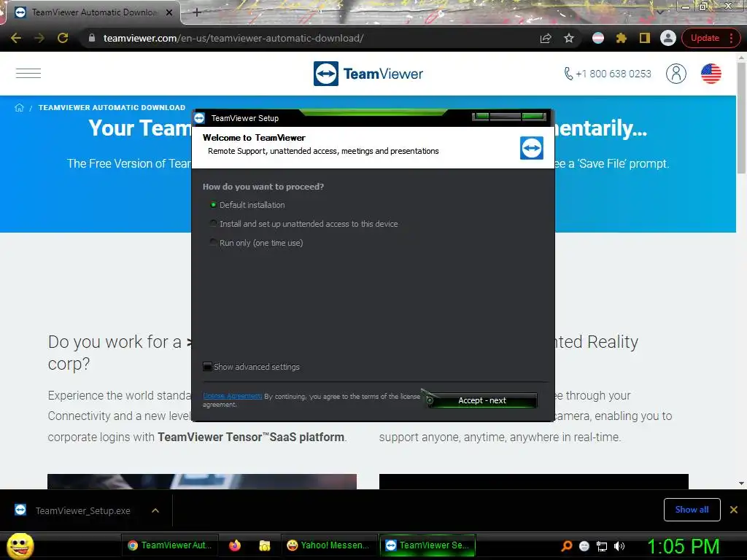Open the smiley Start button

[x=20, y=545]
